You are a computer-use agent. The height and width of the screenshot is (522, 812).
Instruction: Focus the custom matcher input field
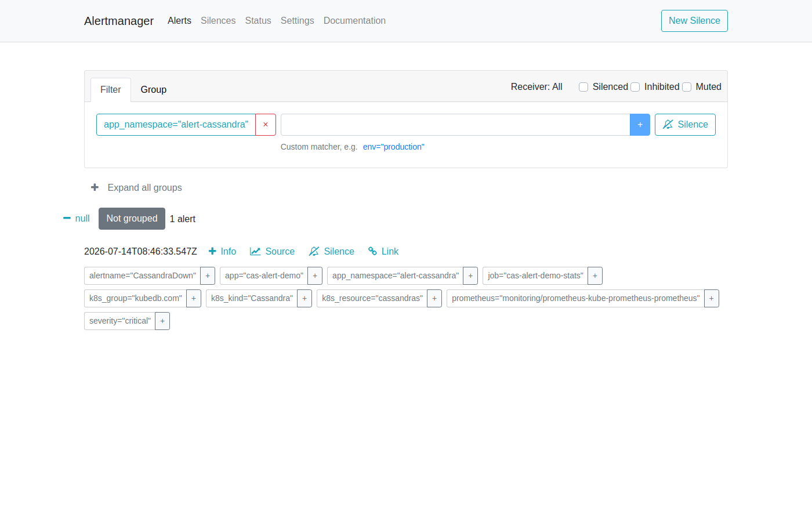click(x=455, y=125)
